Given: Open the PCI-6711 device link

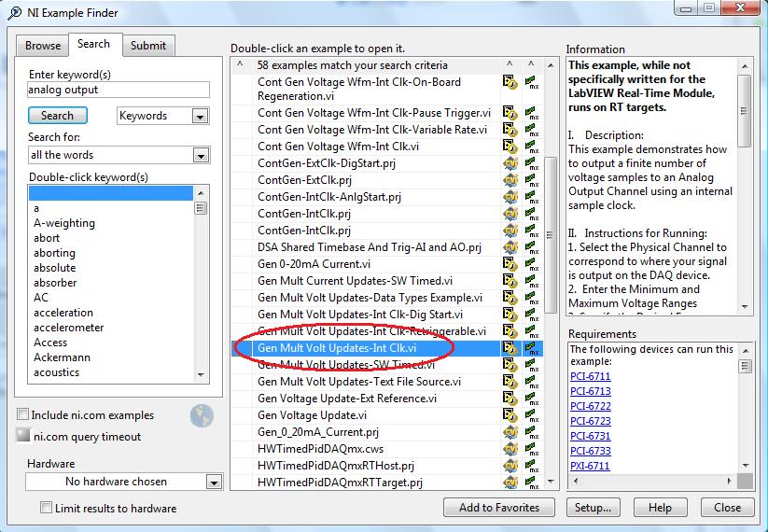Looking at the screenshot, I should tap(590, 376).
